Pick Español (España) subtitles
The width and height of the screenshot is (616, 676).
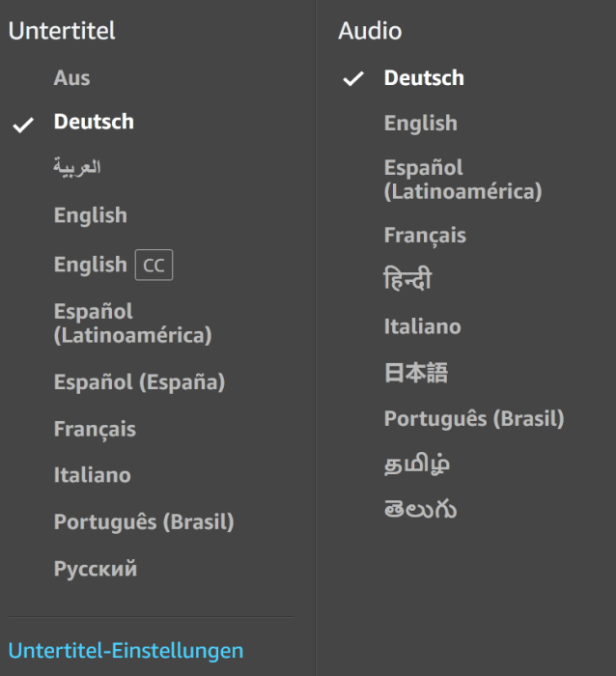(x=139, y=382)
